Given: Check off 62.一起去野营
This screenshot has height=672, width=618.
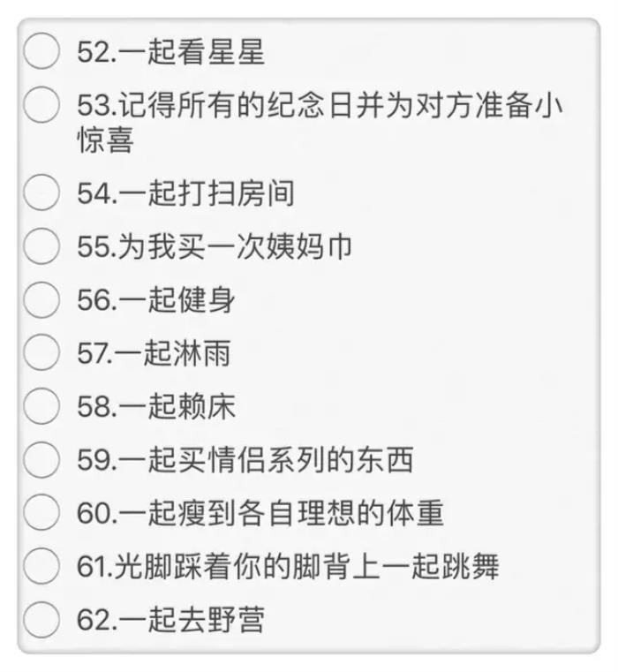Looking at the screenshot, I should (41, 620).
